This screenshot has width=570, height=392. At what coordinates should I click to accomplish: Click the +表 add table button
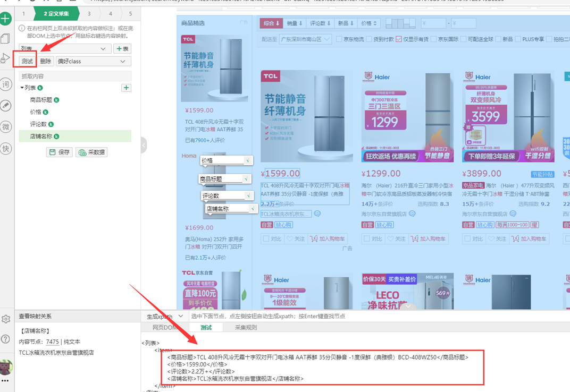pos(122,49)
